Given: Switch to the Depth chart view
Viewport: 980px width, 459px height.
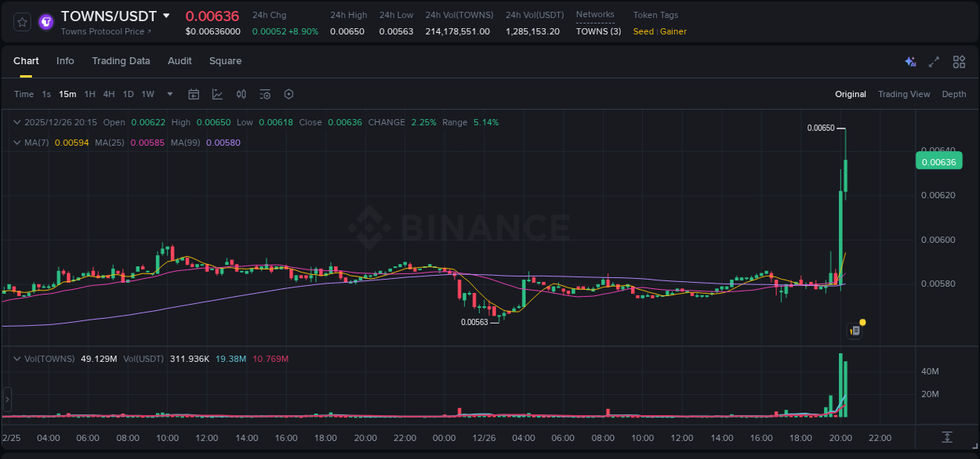Looking at the screenshot, I should tap(954, 94).
